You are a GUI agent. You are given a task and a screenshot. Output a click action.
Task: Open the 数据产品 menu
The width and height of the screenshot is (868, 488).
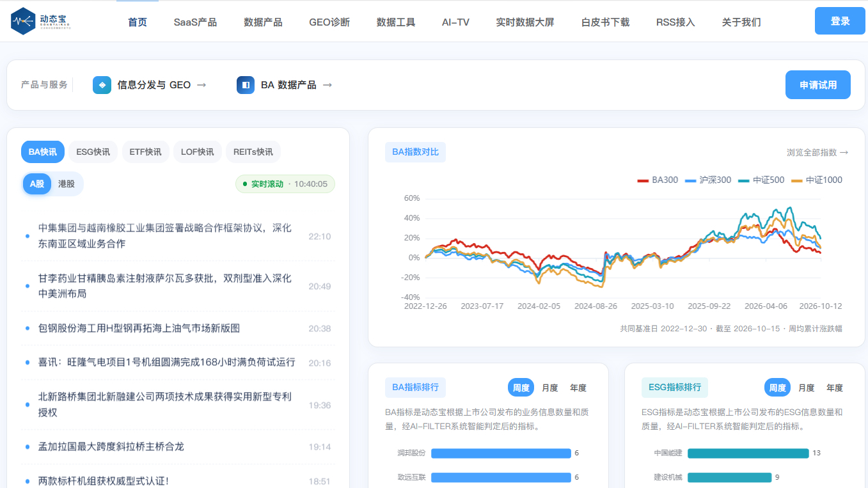pyautogui.click(x=263, y=22)
